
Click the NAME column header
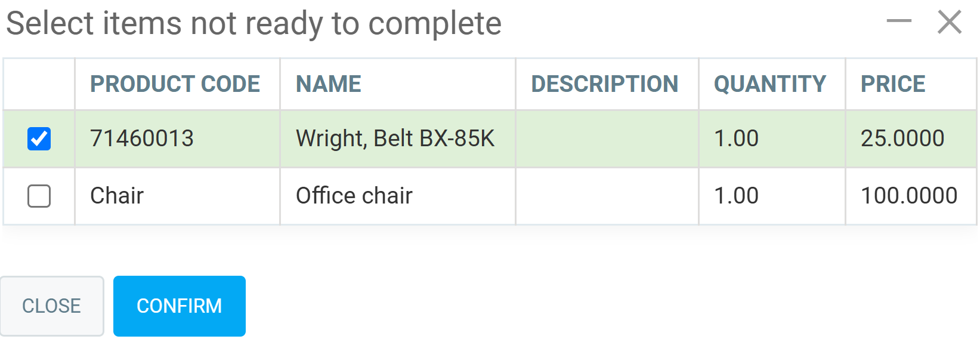(x=329, y=84)
